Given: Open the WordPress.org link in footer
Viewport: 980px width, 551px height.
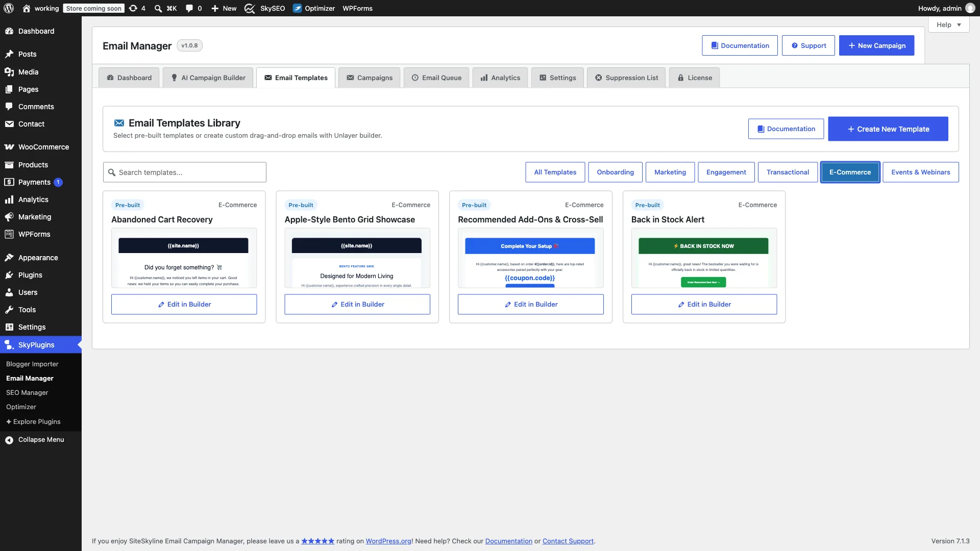Looking at the screenshot, I should 388,541.
